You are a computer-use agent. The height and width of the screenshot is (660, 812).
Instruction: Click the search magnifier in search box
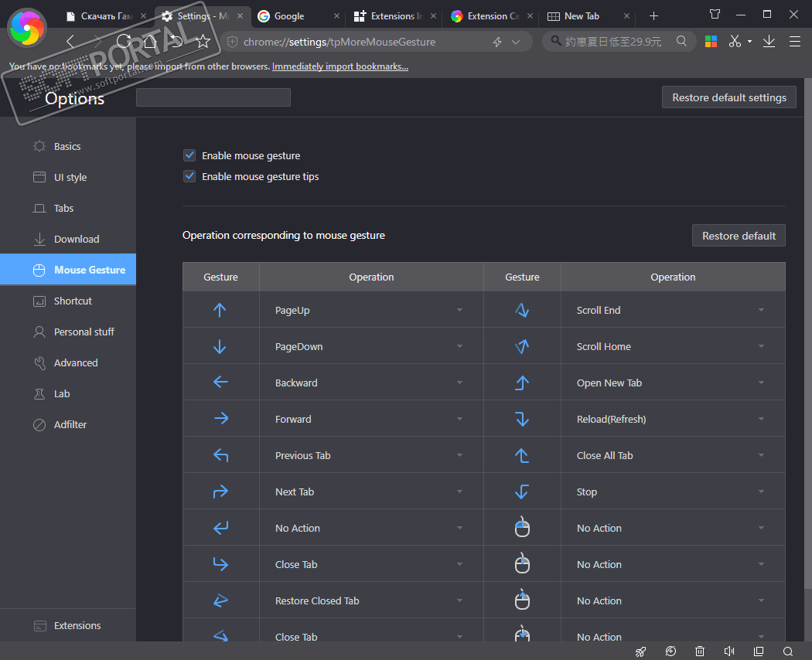(681, 42)
